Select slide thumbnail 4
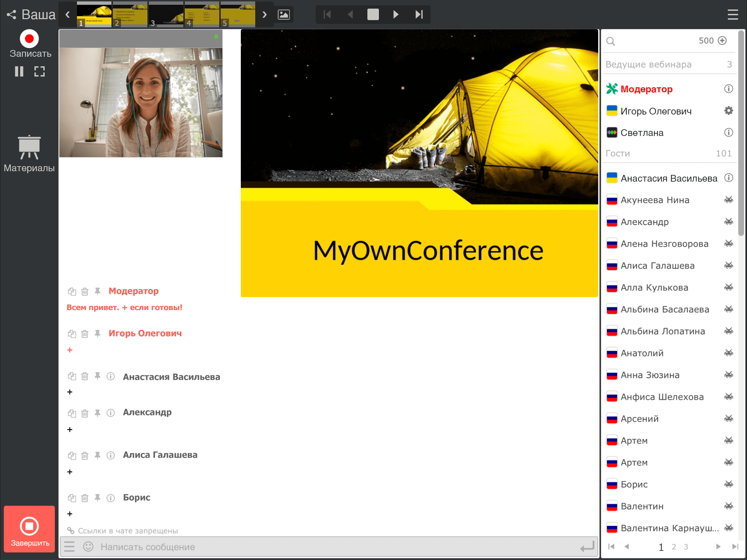Image resolution: width=747 pixels, height=560 pixels. [202, 14]
